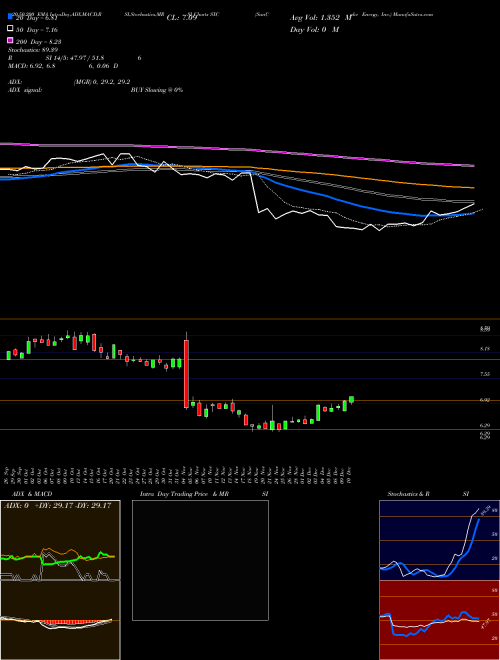Click the red RSI indicator chart
500x660 pixels.
tap(439, 620)
